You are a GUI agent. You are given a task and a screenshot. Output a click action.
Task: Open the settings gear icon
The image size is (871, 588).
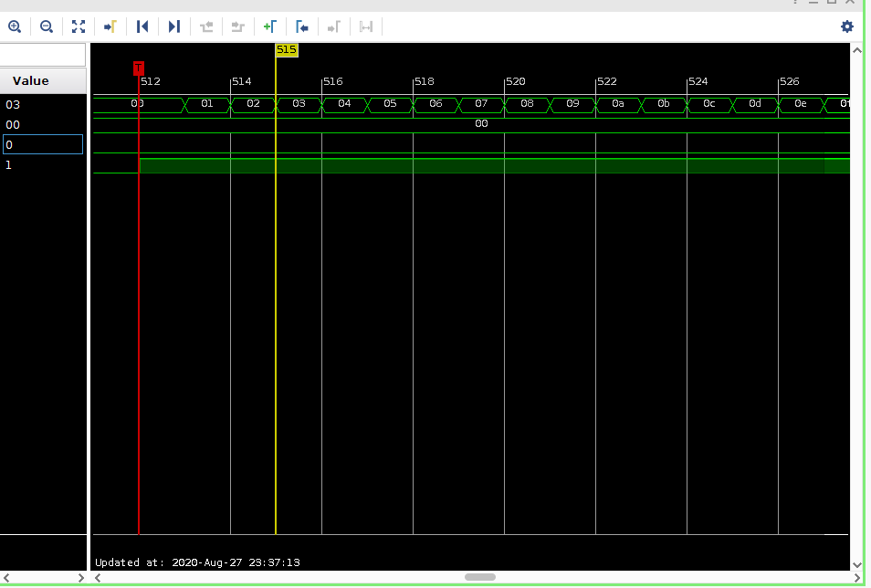[x=847, y=26]
